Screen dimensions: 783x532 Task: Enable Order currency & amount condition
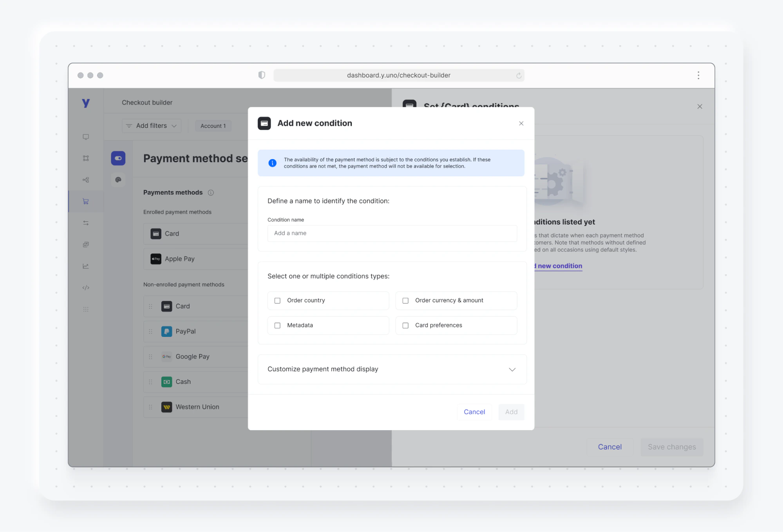405,300
